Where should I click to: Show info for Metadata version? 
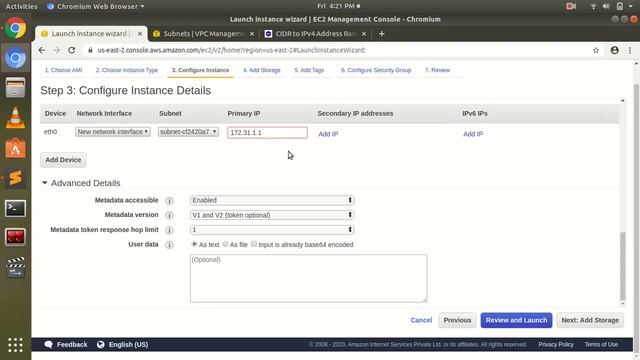point(169,215)
